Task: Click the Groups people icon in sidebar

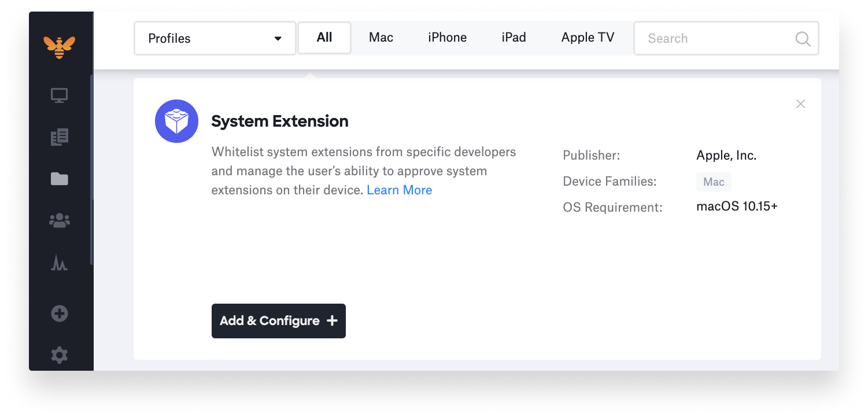Action: (60, 220)
